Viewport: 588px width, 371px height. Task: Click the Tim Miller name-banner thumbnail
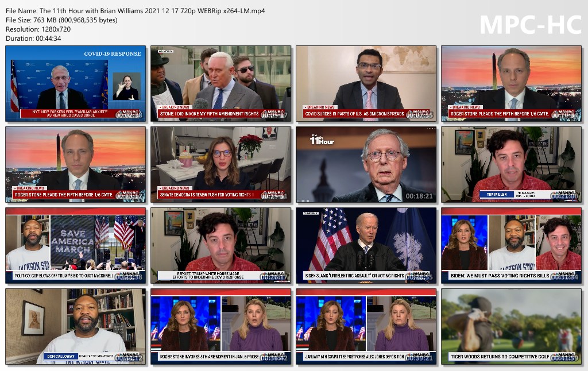point(511,165)
